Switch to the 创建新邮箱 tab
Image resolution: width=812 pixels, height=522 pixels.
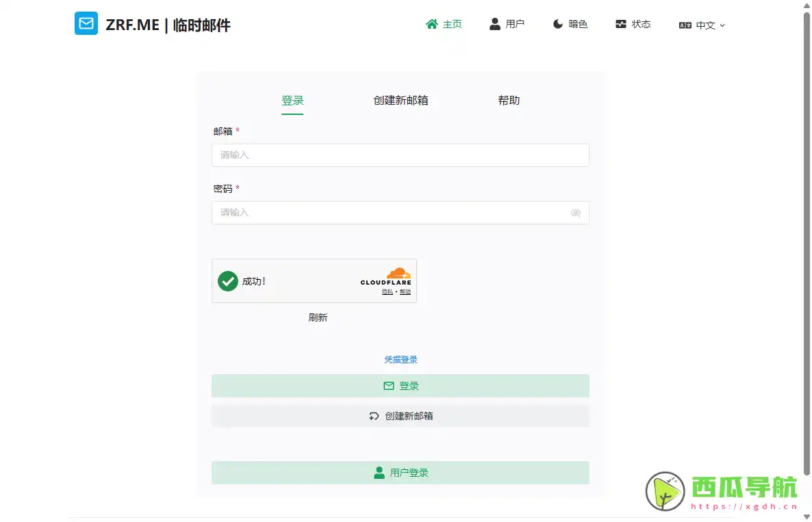click(401, 101)
